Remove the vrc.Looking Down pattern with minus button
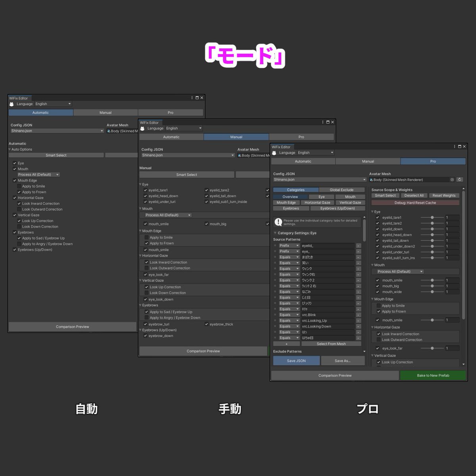476x476 pixels. [x=358, y=326]
